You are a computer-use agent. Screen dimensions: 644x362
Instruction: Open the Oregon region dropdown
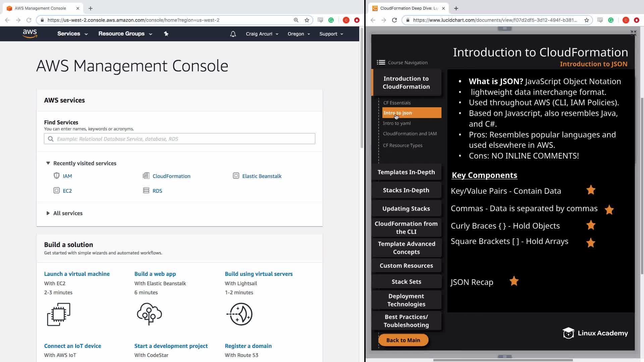299,34
